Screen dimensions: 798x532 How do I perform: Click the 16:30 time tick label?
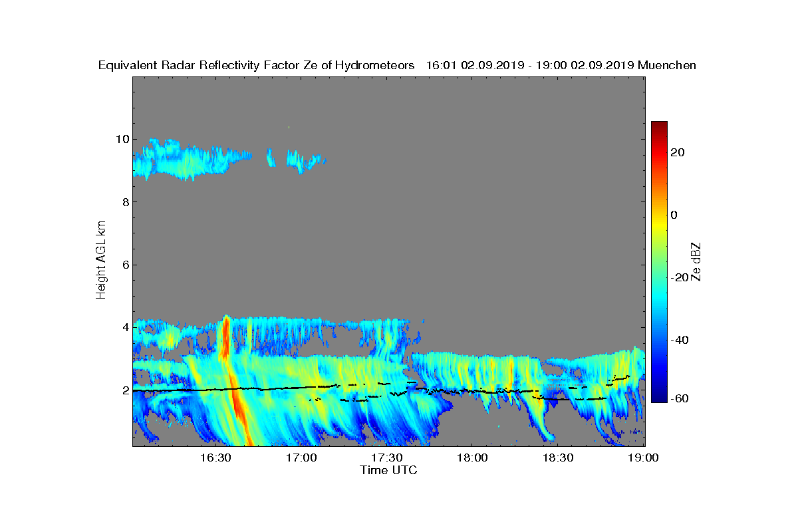pyautogui.click(x=215, y=458)
